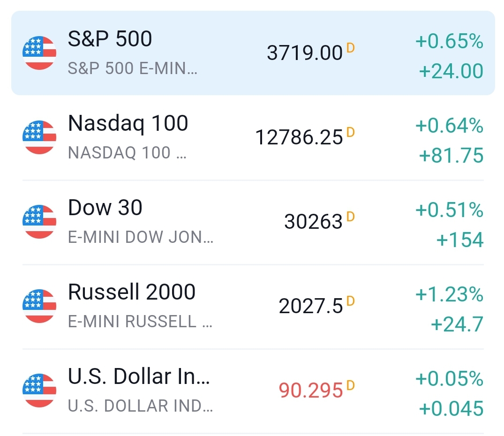The image size is (504, 436).
Task: Open the Nasdaq 100 symbol title
Action: (x=128, y=123)
